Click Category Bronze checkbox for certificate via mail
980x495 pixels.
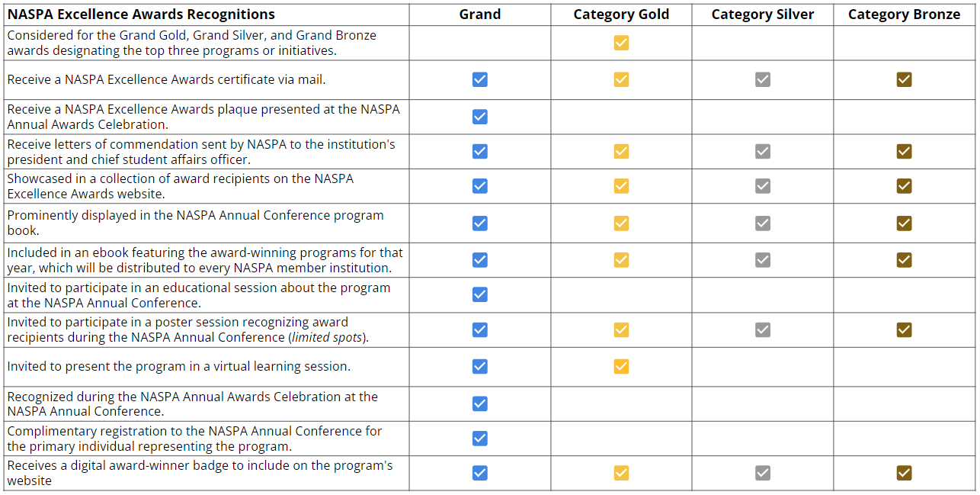coord(904,79)
